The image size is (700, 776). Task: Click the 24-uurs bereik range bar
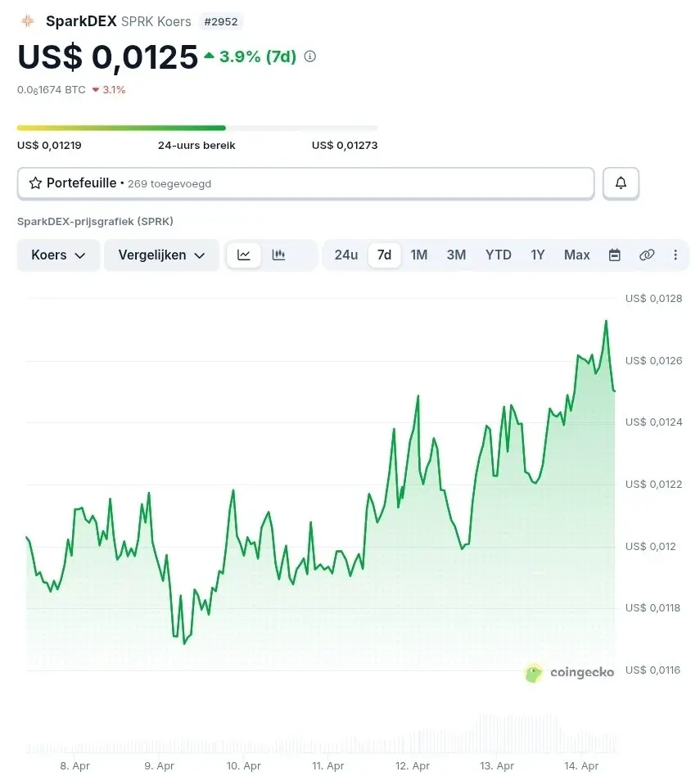(197, 128)
